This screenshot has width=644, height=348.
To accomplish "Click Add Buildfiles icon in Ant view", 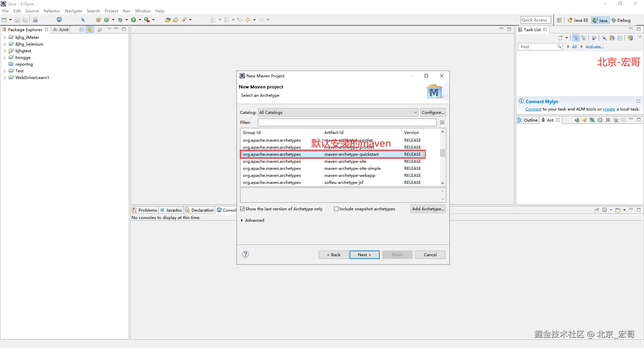I will coord(577,120).
